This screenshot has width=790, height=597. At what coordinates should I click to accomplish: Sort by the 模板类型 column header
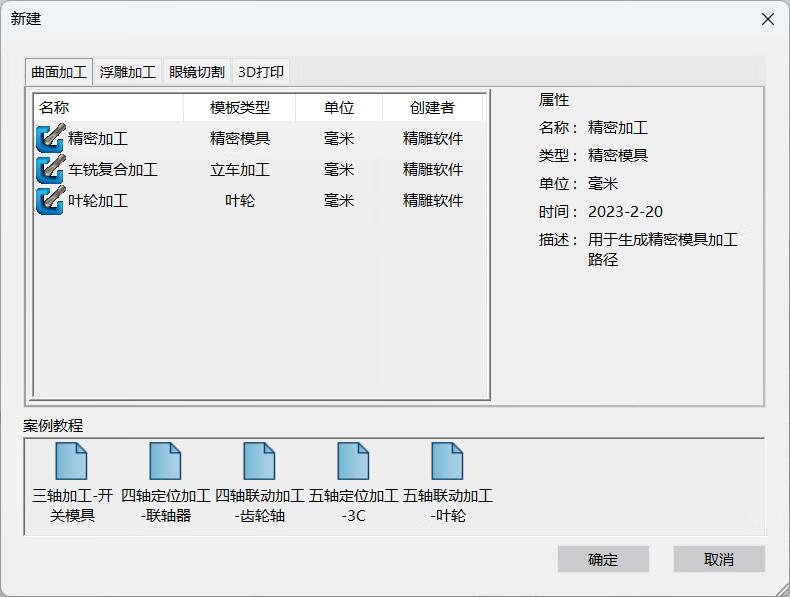point(239,107)
